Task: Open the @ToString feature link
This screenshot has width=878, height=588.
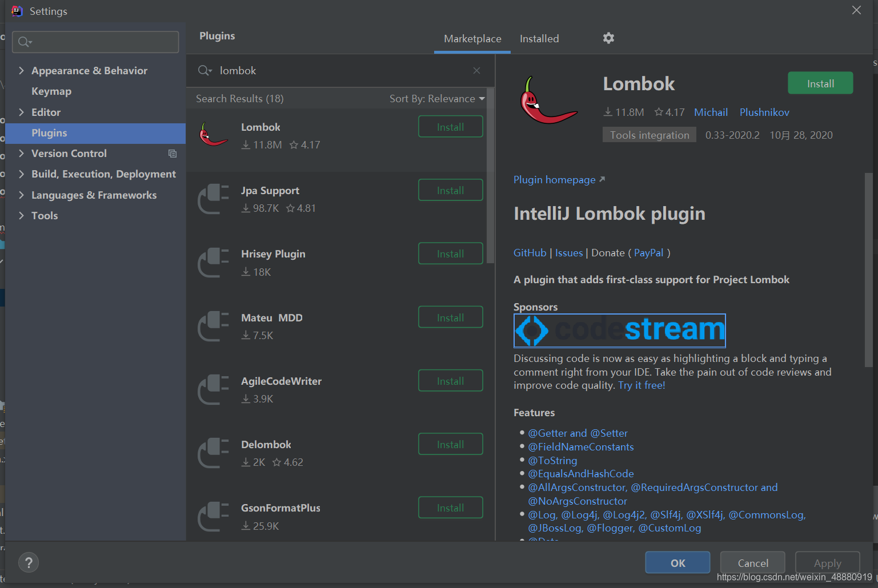Action: tap(552, 461)
